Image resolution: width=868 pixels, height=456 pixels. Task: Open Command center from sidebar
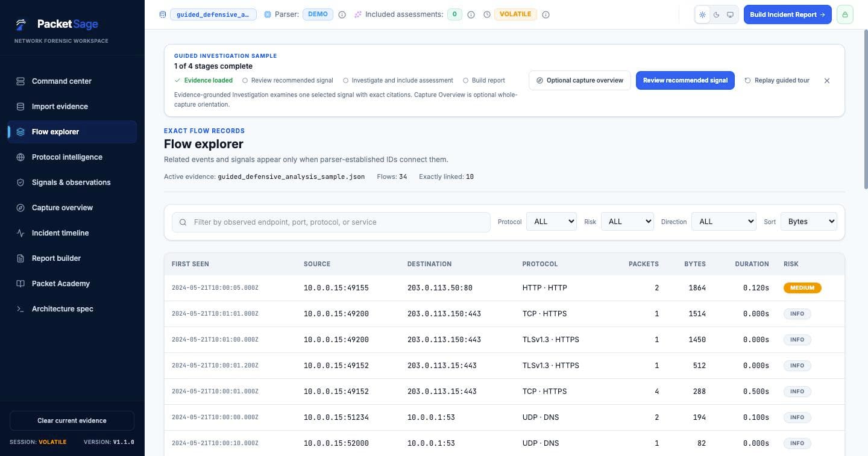(x=72, y=81)
